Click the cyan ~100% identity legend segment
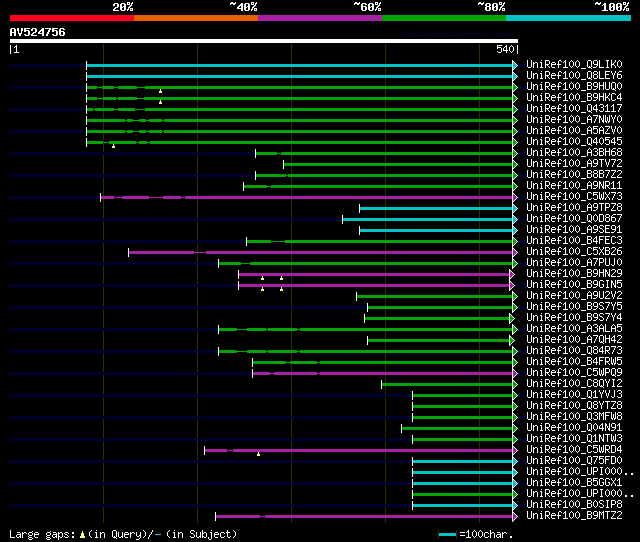 pos(569,18)
